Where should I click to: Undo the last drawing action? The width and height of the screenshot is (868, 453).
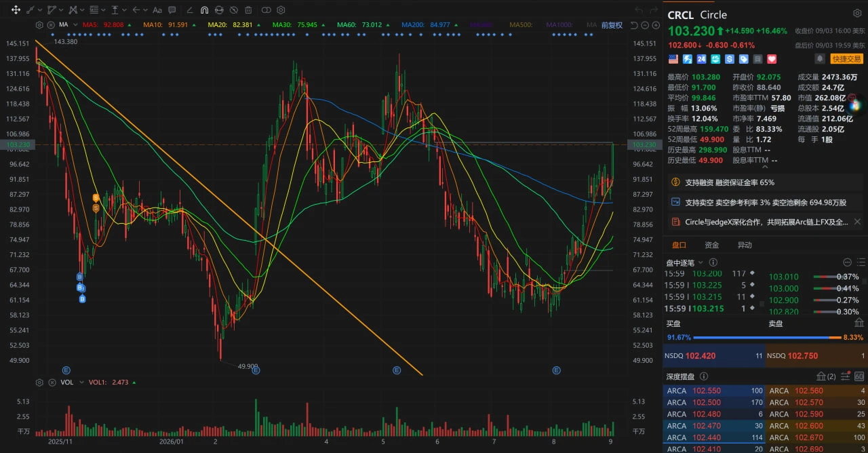639,10
